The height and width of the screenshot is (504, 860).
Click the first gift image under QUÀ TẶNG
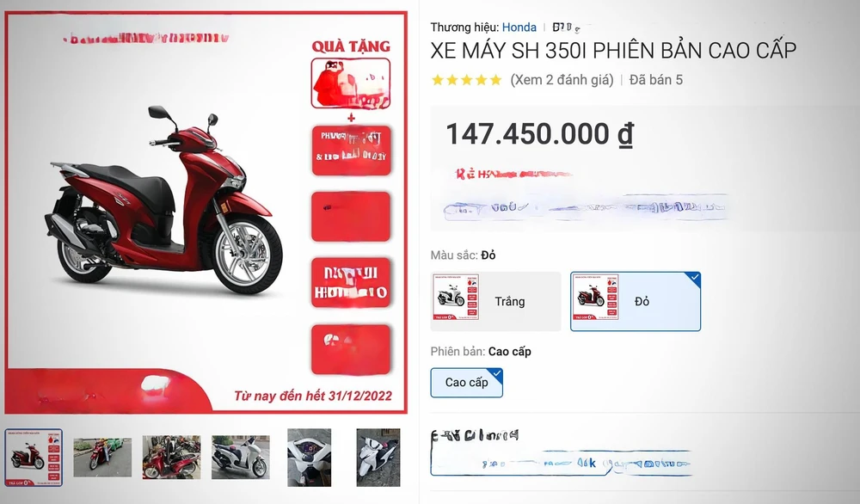pyautogui.click(x=351, y=83)
